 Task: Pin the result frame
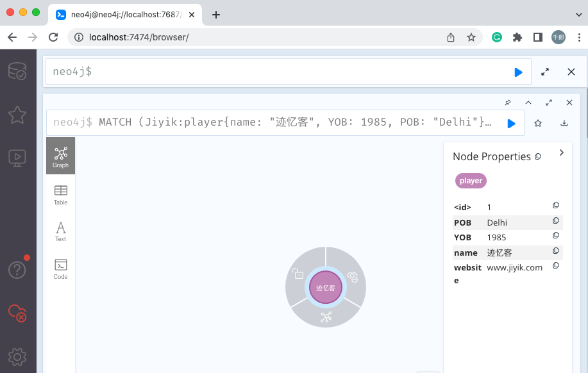pos(508,103)
